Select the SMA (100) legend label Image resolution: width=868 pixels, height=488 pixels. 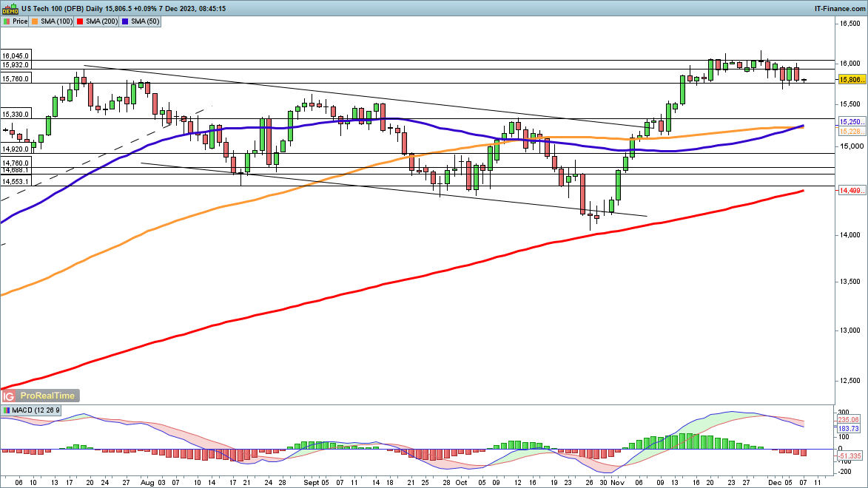56,21
